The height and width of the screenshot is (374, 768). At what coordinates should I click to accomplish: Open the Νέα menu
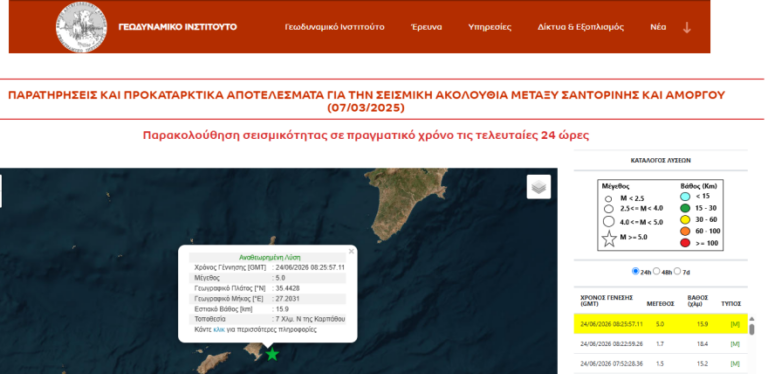[x=658, y=27]
